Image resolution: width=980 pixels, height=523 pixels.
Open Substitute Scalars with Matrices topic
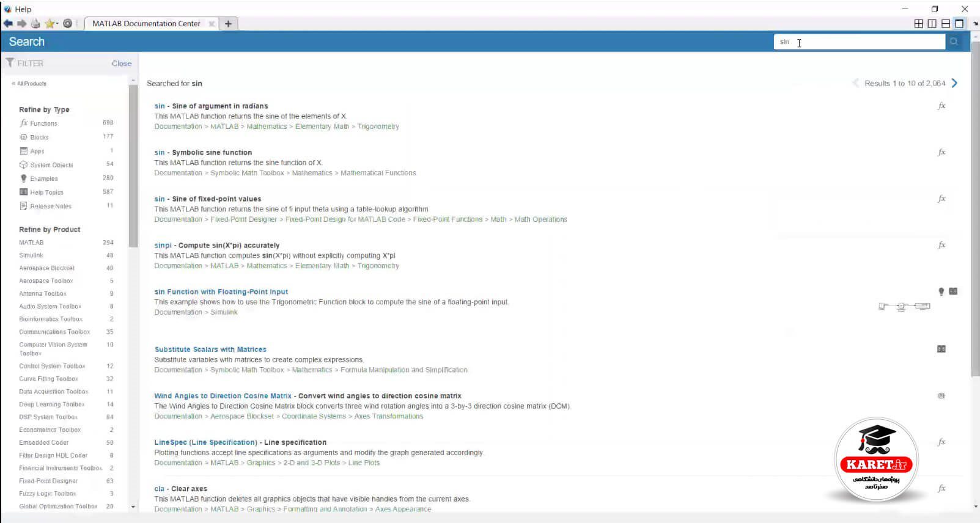tap(210, 349)
